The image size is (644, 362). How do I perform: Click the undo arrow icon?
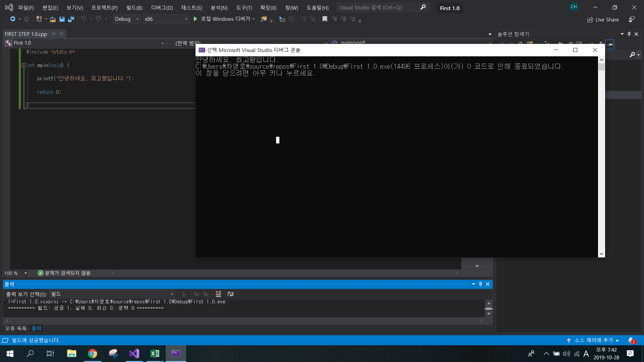(84, 19)
